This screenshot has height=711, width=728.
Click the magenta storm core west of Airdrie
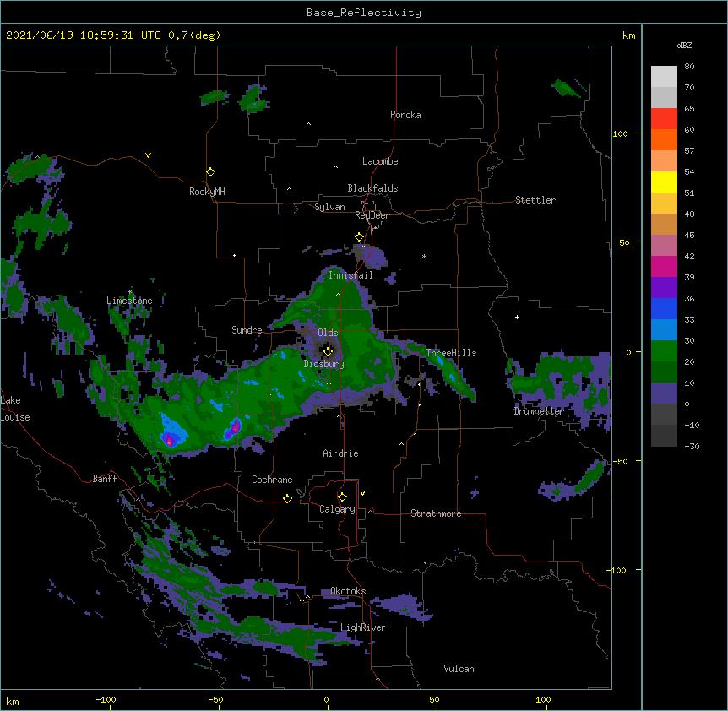pos(236,426)
